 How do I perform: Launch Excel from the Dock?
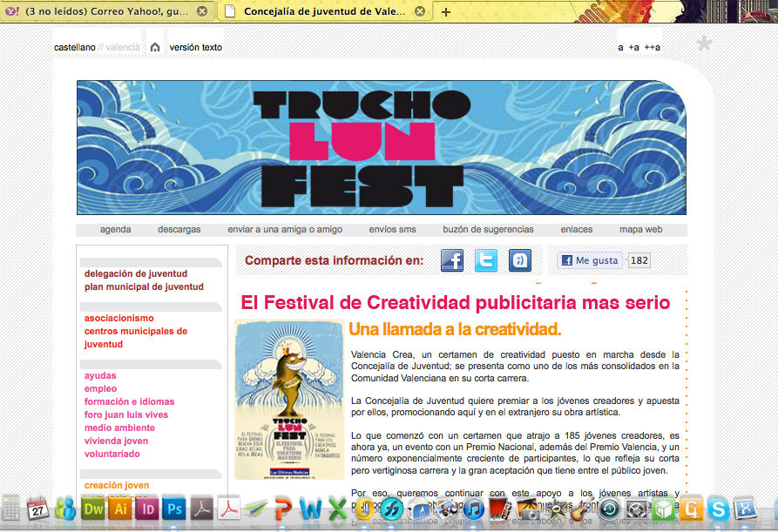(337, 509)
